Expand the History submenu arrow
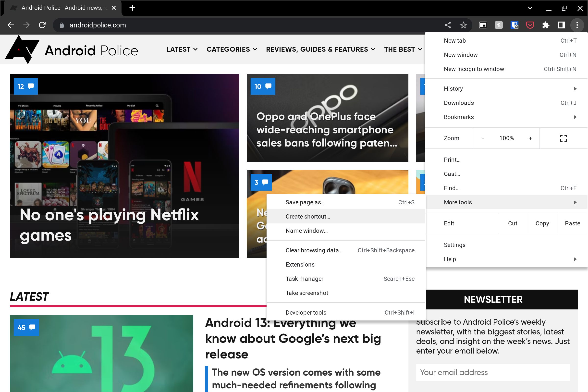Image resolution: width=588 pixels, height=392 pixels. (x=575, y=88)
